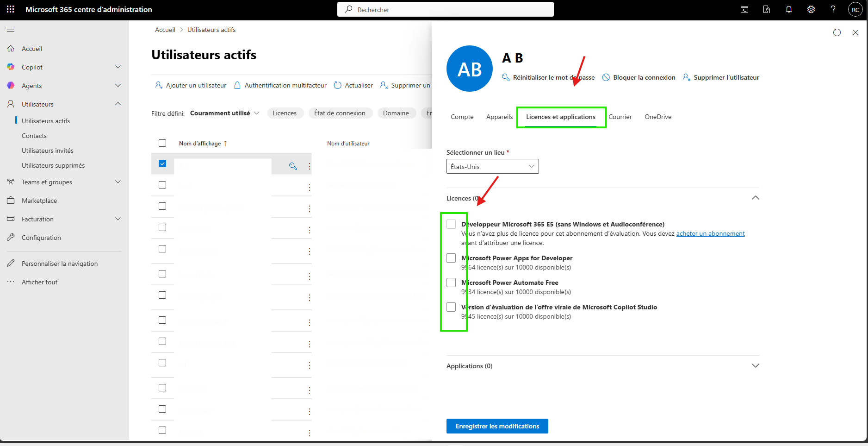Open the notifications bell icon

pos(789,9)
